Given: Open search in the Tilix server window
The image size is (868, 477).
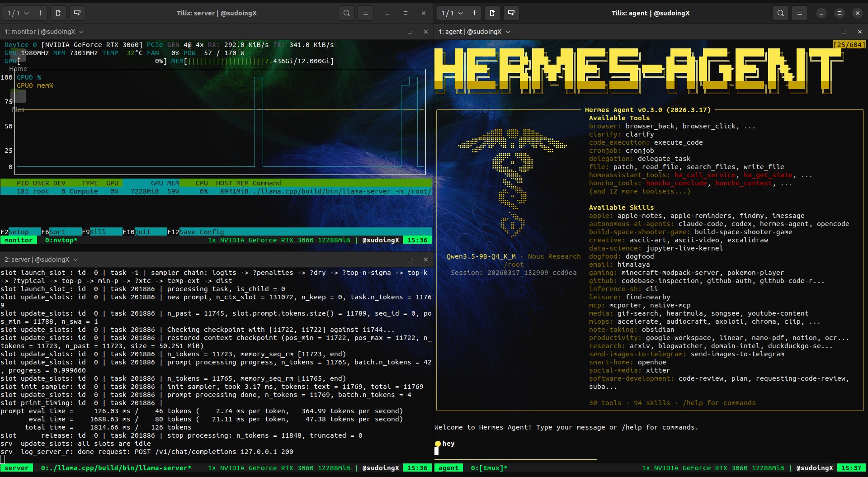Looking at the screenshot, I should [x=347, y=13].
